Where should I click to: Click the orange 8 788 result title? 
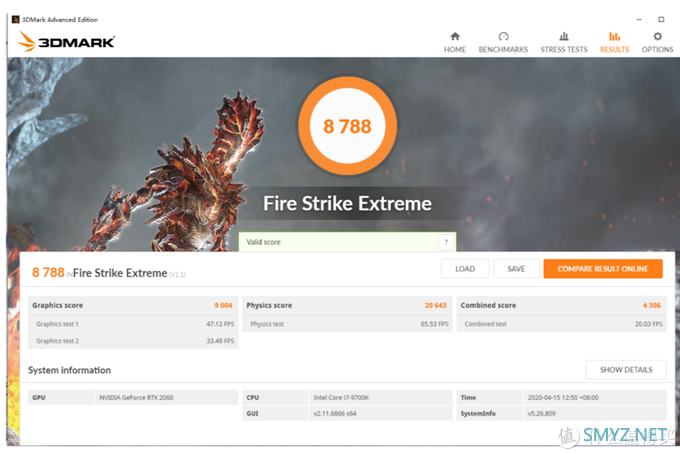coord(48,272)
